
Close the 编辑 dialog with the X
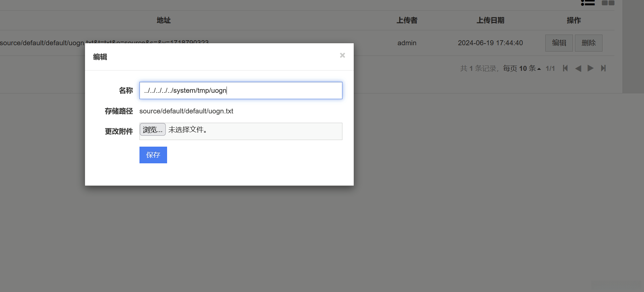(342, 55)
